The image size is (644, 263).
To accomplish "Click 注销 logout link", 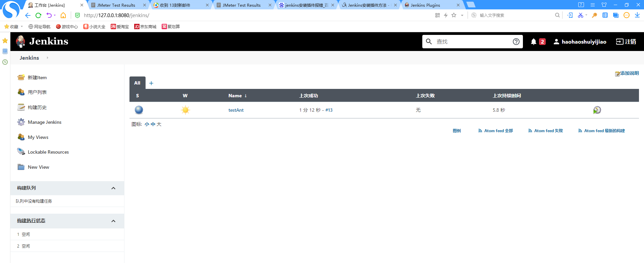I will point(626,42).
